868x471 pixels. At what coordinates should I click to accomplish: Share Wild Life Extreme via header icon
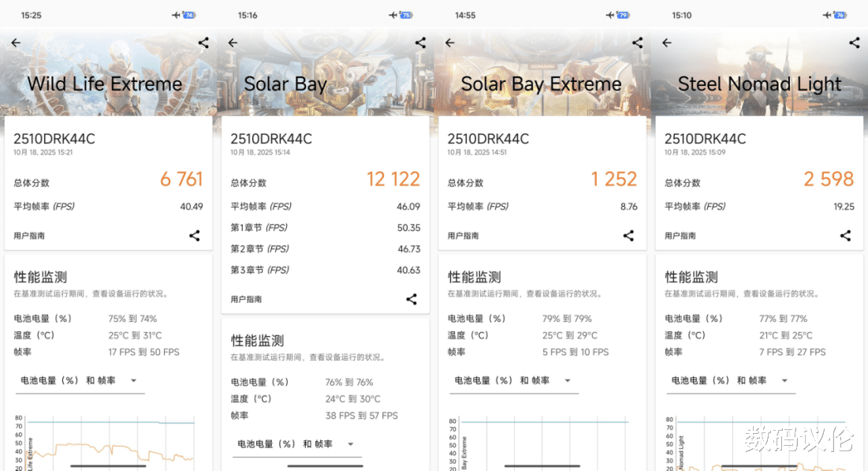[x=203, y=43]
